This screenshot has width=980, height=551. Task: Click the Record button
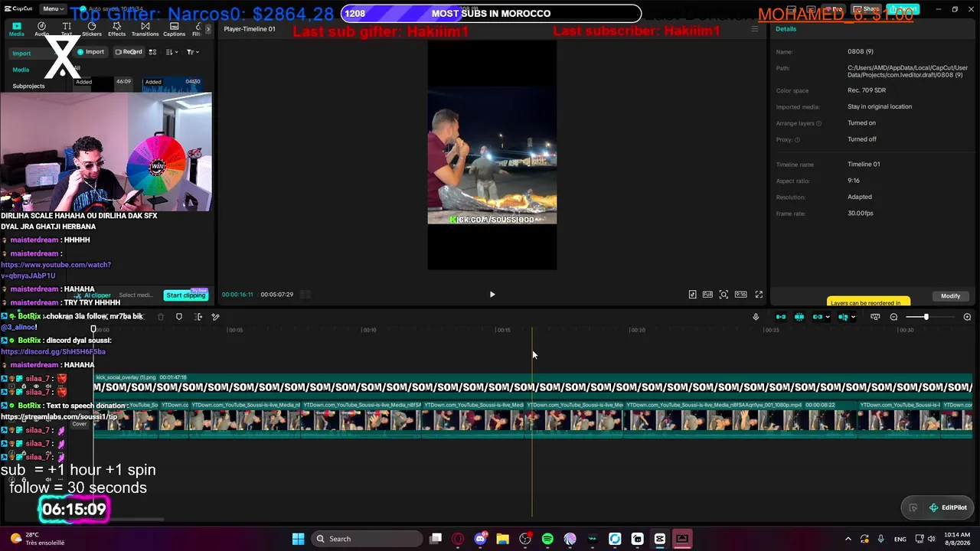[129, 52]
